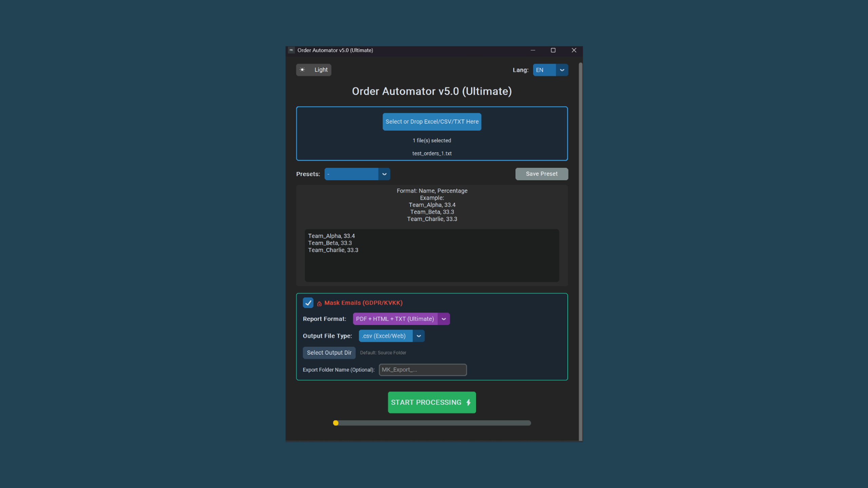This screenshot has width=868, height=488.
Task: Open the Output File Type dropdown
Action: coord(392,336)
